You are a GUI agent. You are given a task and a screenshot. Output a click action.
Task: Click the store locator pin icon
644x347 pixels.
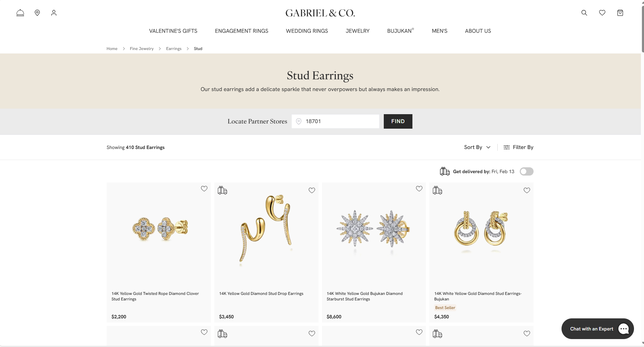[x=37, y=13]
